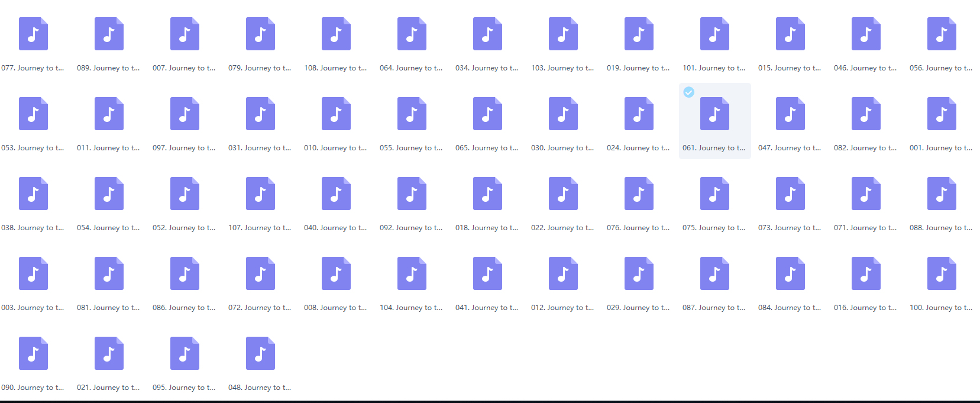Click the 064. Journey to t... filename

[x=411, y=68]
